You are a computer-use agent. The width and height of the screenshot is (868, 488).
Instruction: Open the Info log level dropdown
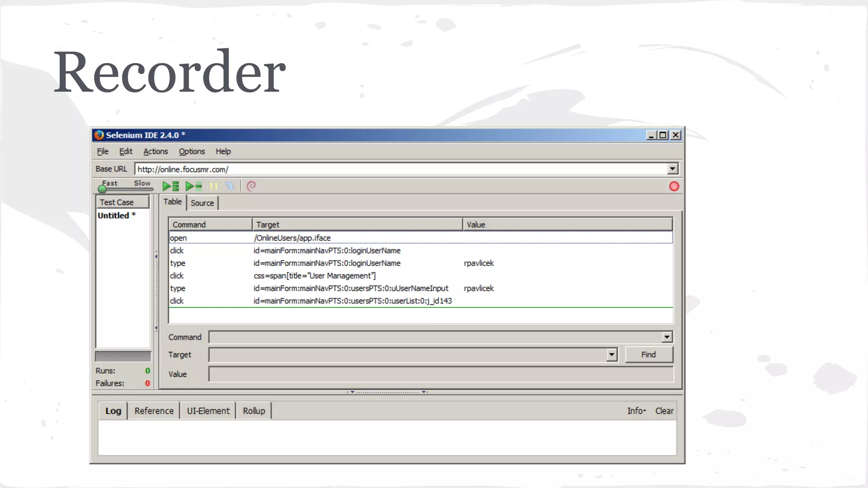tap(636, 411)
